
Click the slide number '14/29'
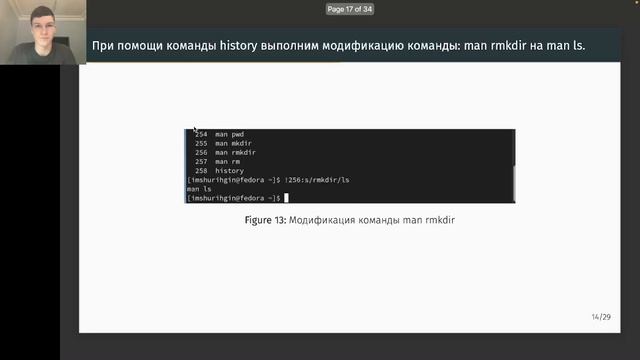[x=601, y=317]
